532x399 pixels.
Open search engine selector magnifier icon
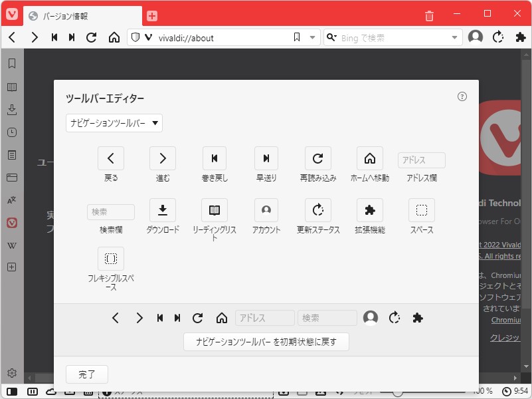[x=331, y=37]
